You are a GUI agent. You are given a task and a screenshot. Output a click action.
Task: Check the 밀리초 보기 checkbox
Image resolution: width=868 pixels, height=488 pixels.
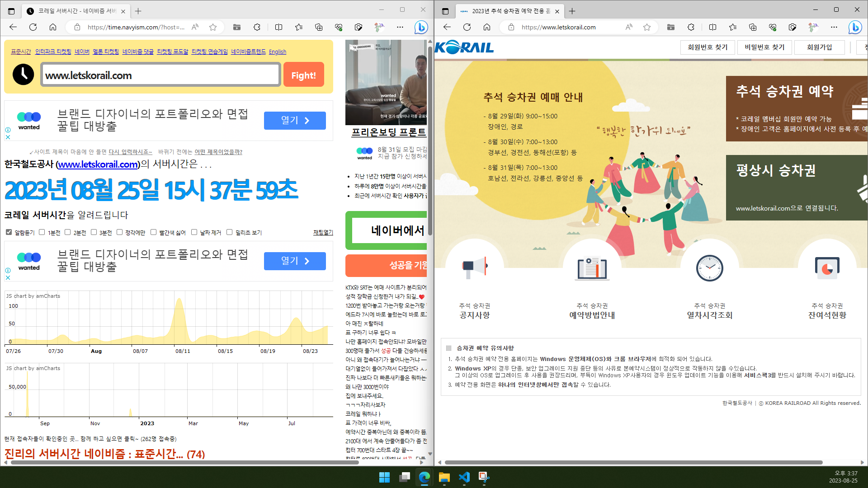229,232
